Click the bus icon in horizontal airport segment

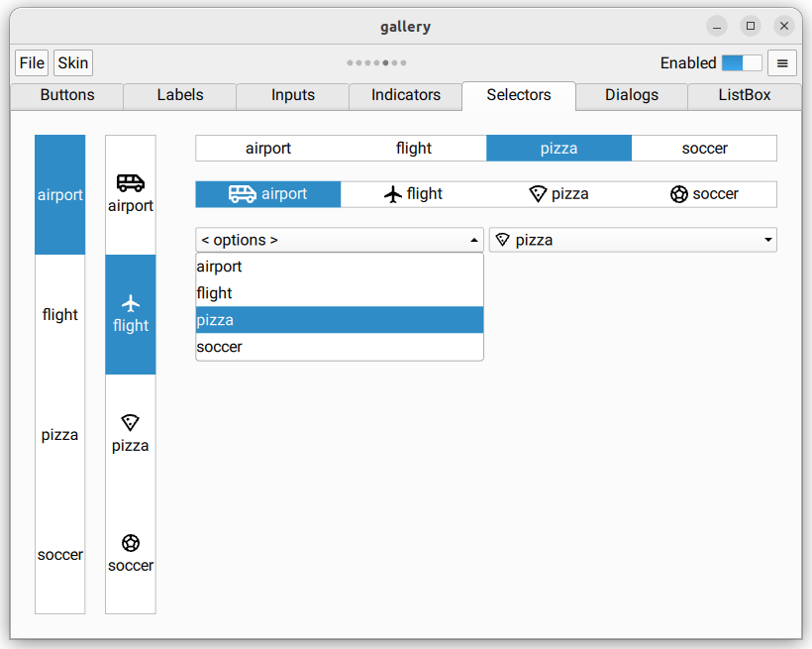click(243, 194)
